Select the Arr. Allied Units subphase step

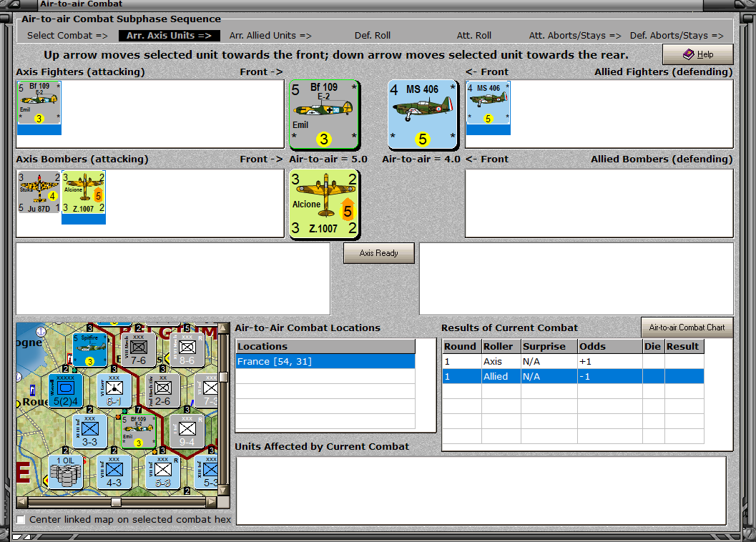(270, 36)
